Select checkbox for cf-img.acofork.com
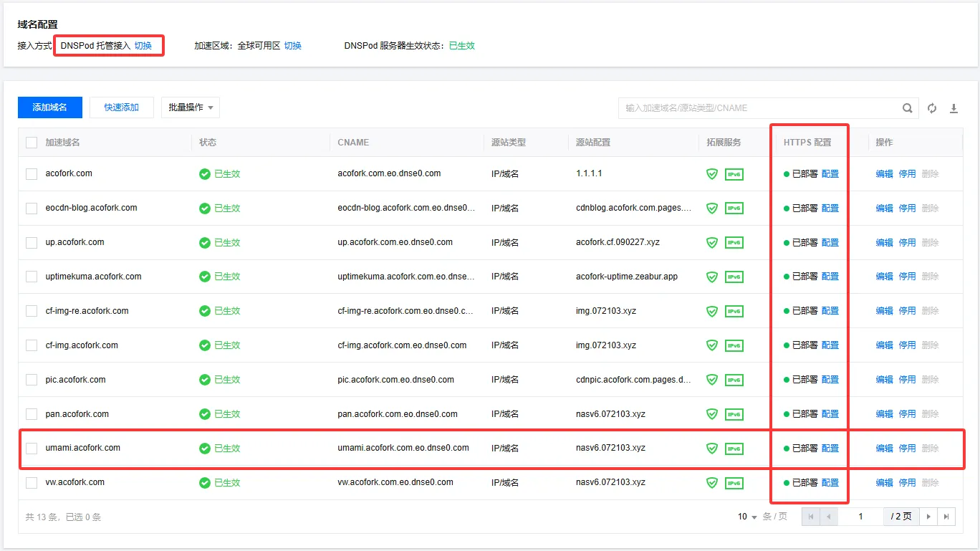Viewport: 980px width, 551px height. 32,345
